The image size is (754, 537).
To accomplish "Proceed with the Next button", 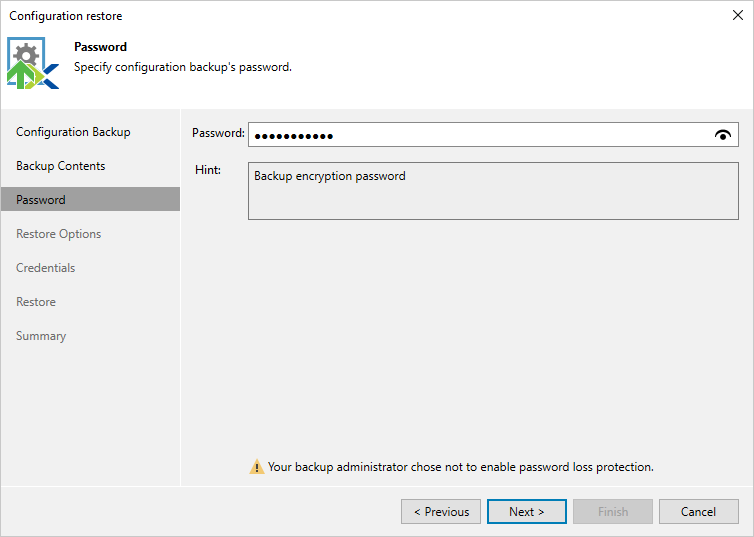I will pos(526,512).
